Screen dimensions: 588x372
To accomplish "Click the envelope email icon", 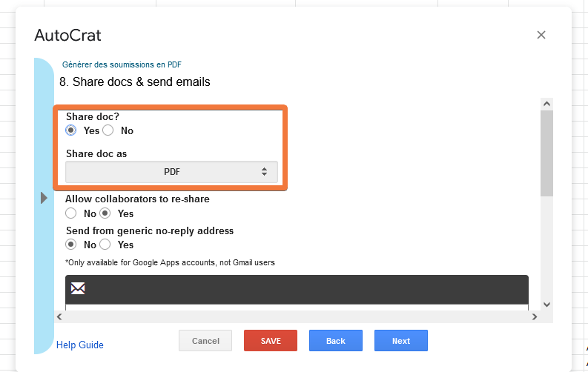I will [78, 288].
